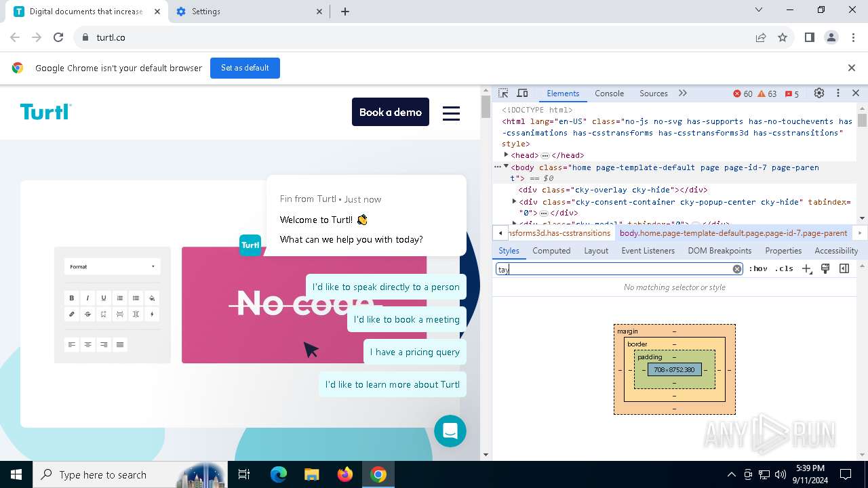This screenshot has height=488, width=868.
Task: Share this page icon
Action: 761,37
